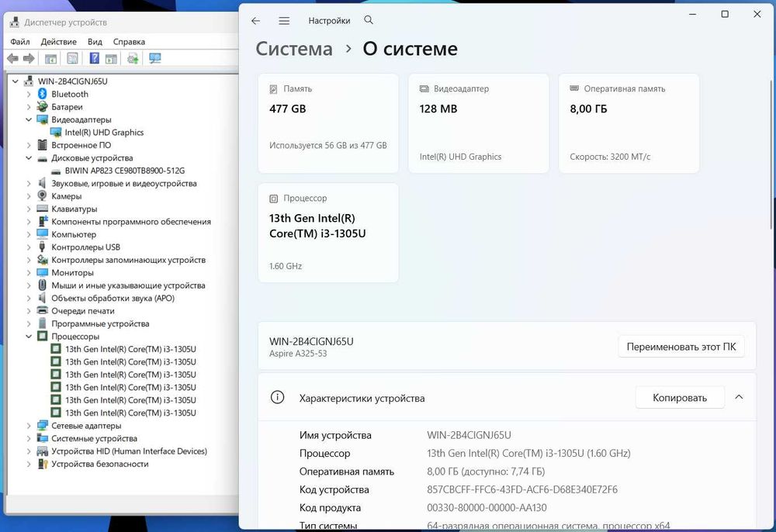The width and height of the screenshot is (776, 532).
Task: Select last 13th Gen Intel Core i3-1305U processor entry
Action: coord(130,413)
